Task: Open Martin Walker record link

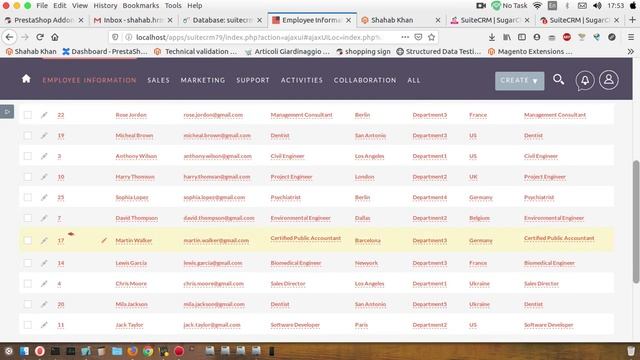Action: point(133,240)
